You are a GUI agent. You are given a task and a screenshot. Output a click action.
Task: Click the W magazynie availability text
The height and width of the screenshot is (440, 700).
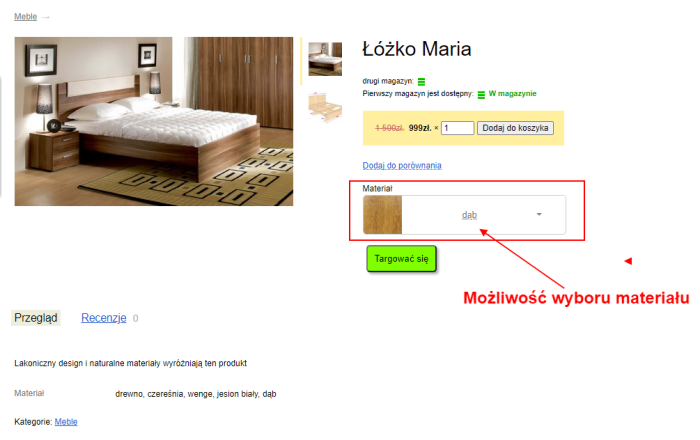[x=512, y=94]
